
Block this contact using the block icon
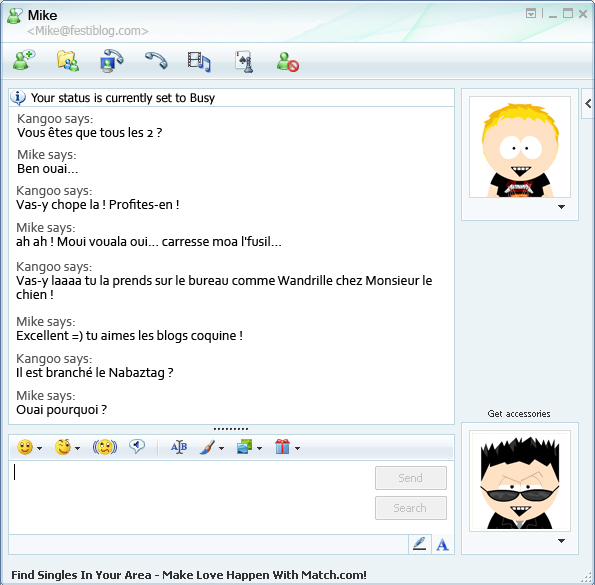coord(288,62)
